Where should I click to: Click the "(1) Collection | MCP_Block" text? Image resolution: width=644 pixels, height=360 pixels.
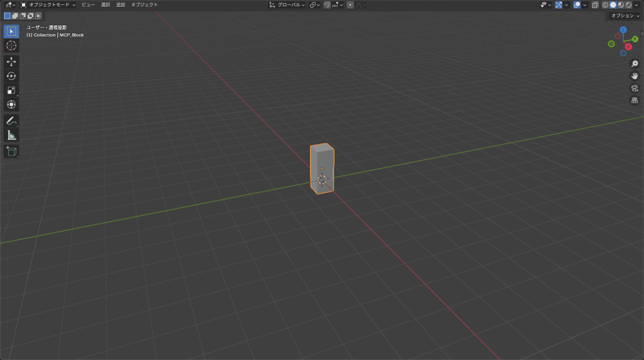tap(55, 35)
